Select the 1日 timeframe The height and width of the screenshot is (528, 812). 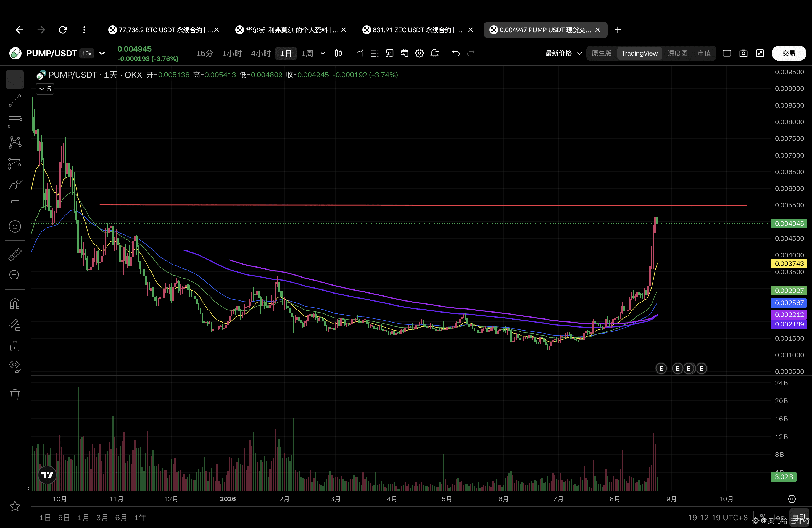286,53
